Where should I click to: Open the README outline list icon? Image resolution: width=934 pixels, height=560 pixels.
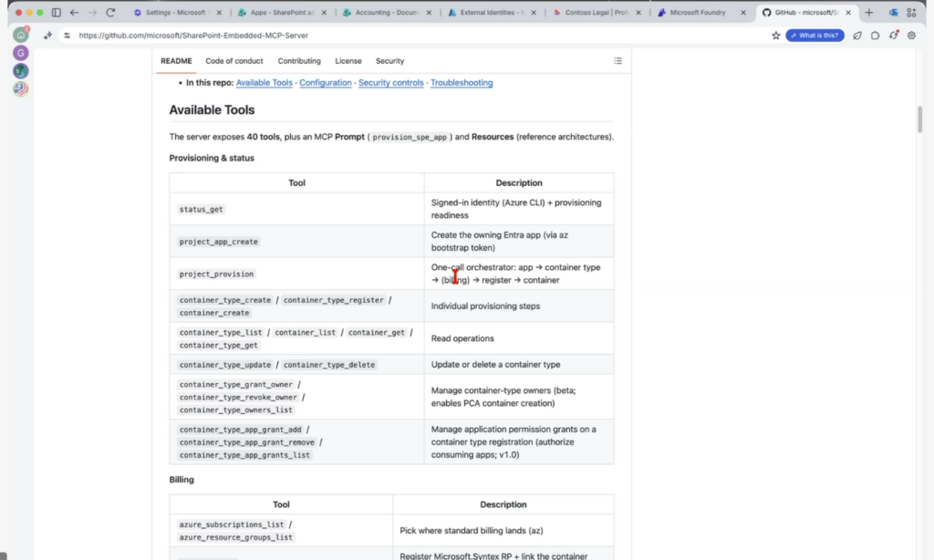617,61
